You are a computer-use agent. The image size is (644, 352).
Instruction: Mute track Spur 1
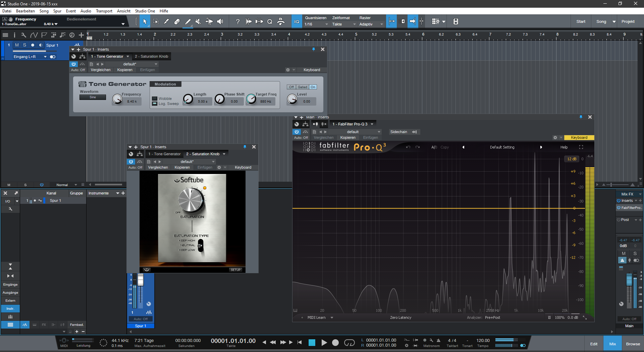(x=17, y=45)
